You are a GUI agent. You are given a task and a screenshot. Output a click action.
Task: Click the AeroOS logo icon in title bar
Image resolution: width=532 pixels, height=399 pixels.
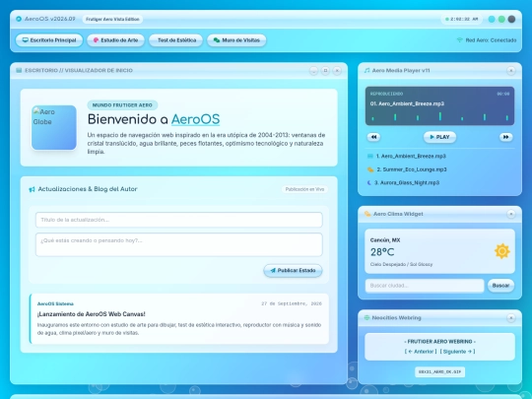tap(19, 19)
